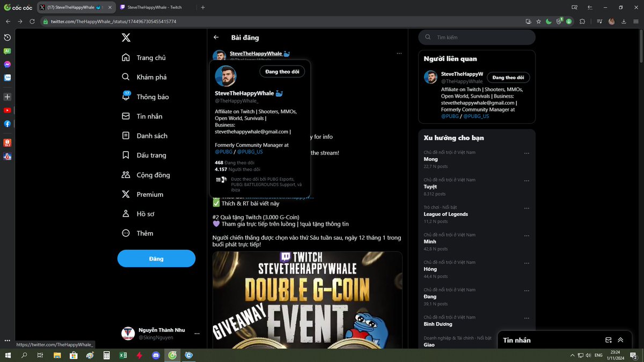Image resolution: width=644 pixels, height=362 pixels.
Task: Open options for the Minh trend
Action: coord(526,235)
